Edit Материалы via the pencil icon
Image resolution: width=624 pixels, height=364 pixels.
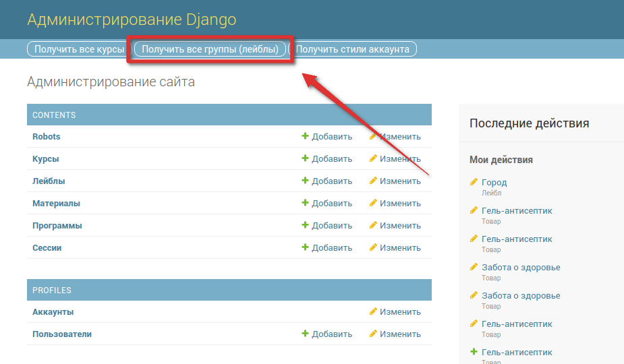pos(373,203)
